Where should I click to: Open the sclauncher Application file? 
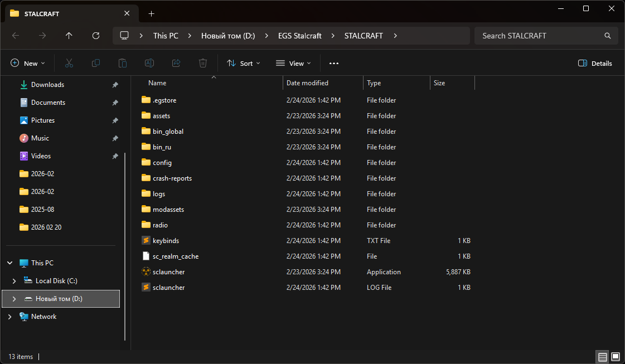(x=168, y=272)
